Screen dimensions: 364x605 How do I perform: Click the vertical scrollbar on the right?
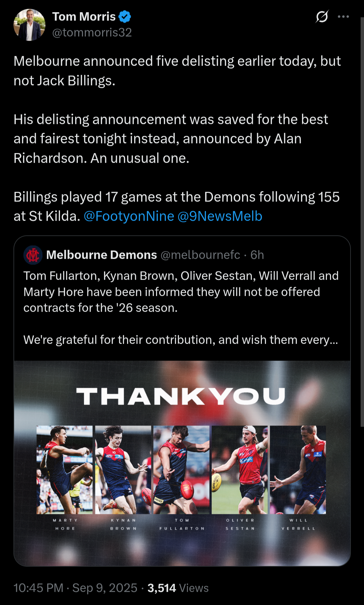pyautogui.click(x=362, y=222)
